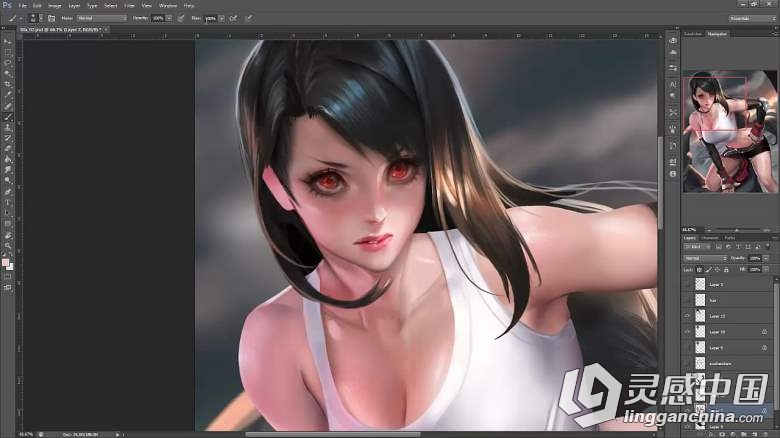Toggle visibility of hair layer
The width and height of the screenshot is (780, 438).
[687, 300]
